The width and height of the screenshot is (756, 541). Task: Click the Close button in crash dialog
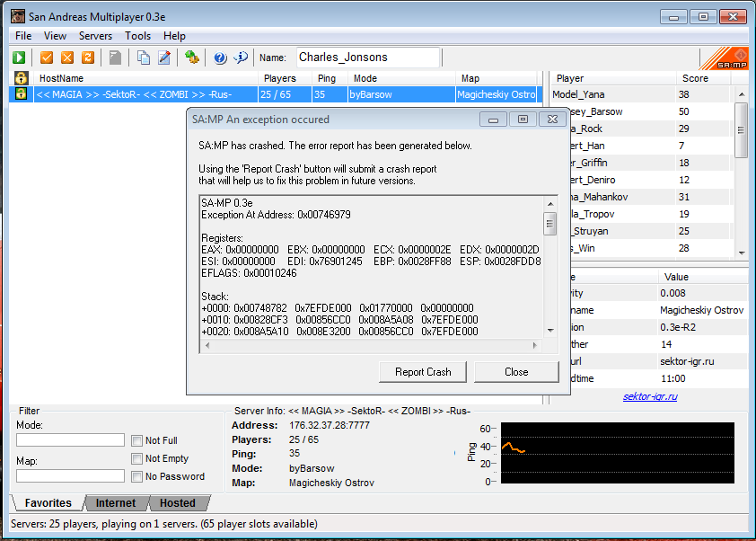pos(516,372)
